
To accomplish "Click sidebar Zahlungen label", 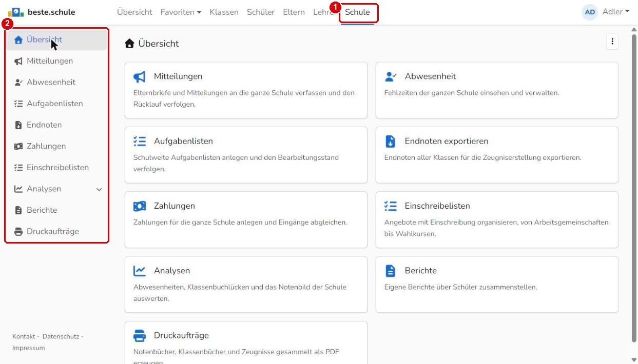I will [46, 146].
